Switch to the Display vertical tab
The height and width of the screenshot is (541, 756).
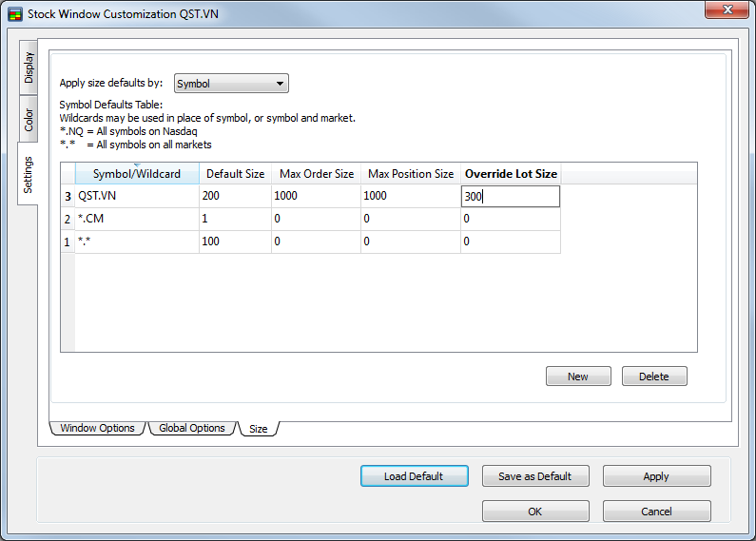click(29, 68)
